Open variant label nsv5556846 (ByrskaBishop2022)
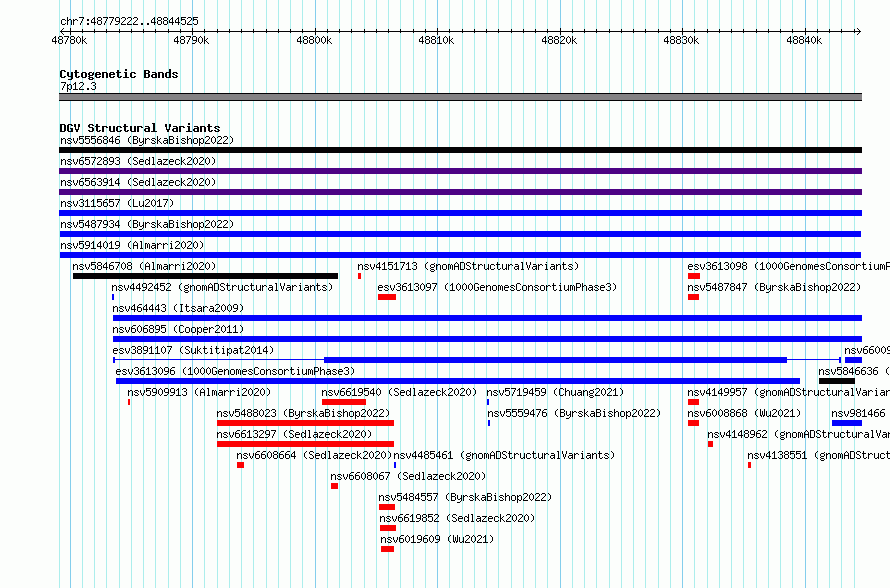The width and height of the screenshot is (890, 588). (147, 140)
